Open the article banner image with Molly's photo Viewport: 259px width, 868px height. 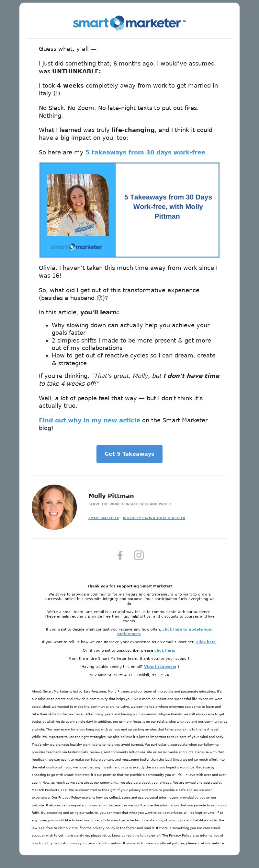129,210
